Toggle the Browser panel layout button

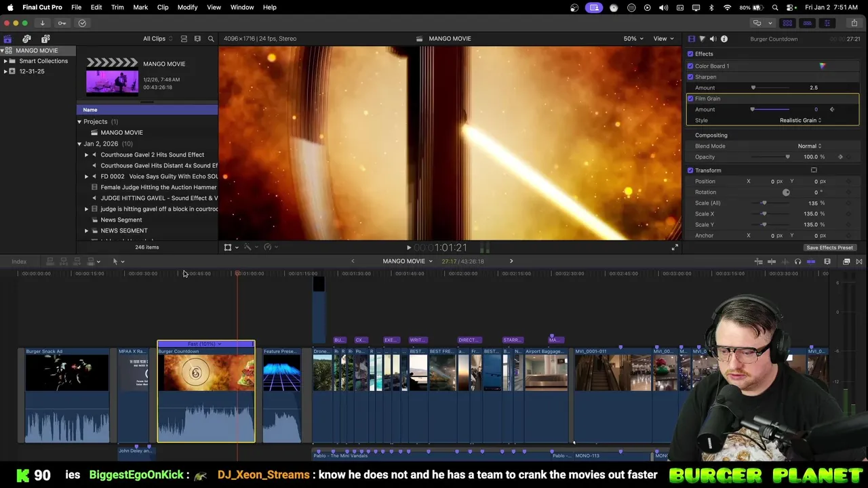pos(787,23)
